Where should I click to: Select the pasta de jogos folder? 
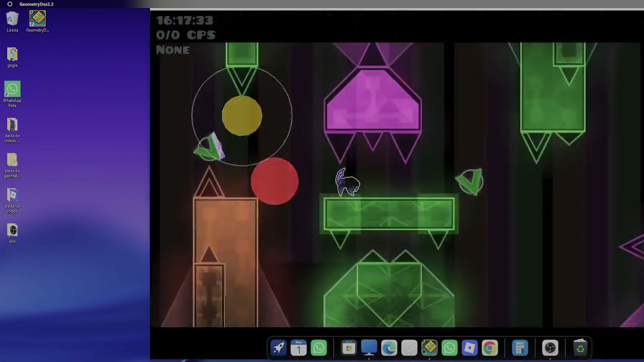[x=13, y=200]
